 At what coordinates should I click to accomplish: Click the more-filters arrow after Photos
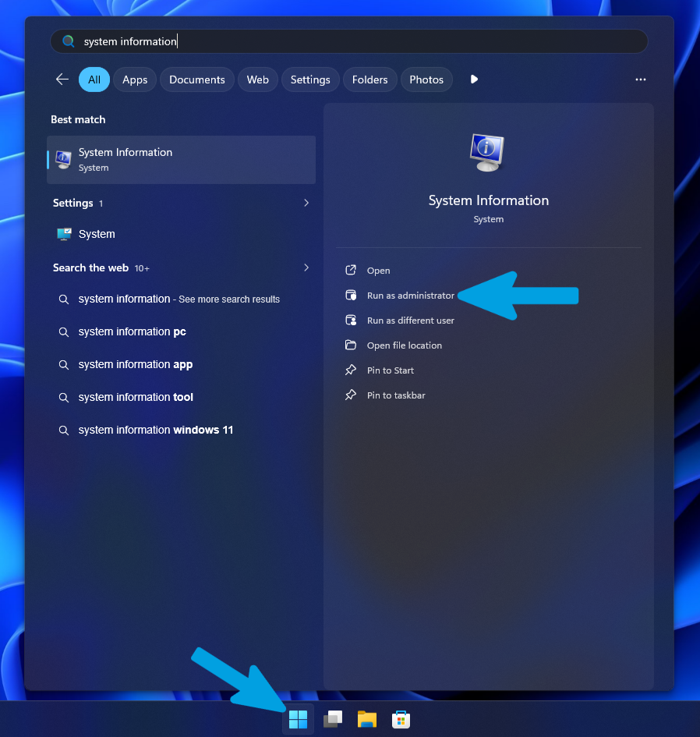(x=474, y=80)
